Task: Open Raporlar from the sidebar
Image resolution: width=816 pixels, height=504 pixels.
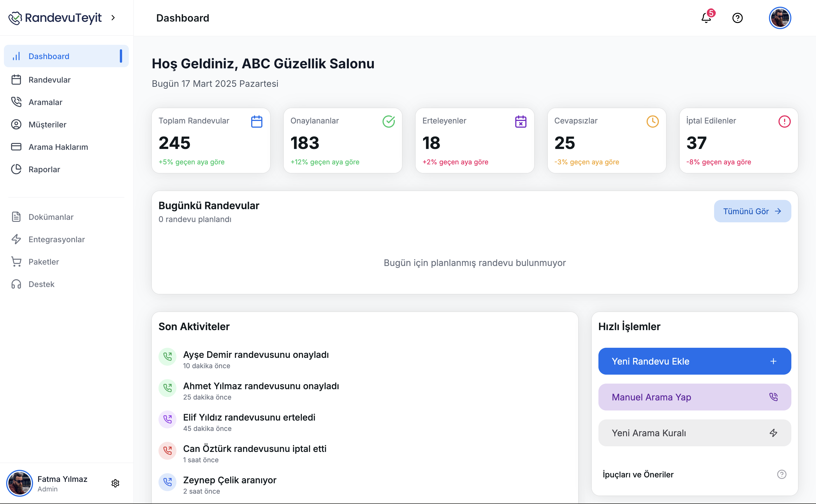Action: pos(44,169)
